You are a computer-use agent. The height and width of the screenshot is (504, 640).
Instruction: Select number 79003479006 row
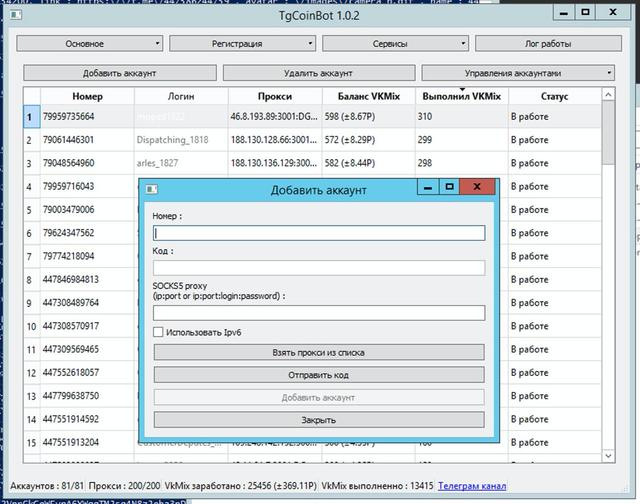tap(87, 209)
